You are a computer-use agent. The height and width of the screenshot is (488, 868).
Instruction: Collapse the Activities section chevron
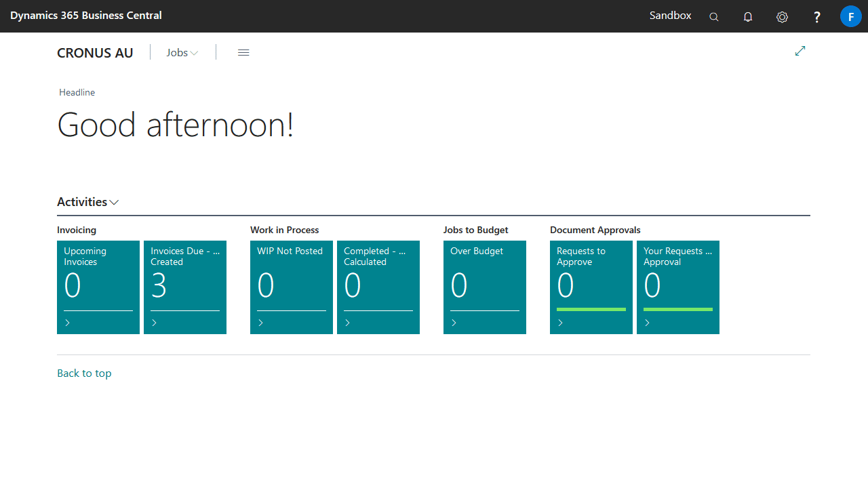click(114, 202)
